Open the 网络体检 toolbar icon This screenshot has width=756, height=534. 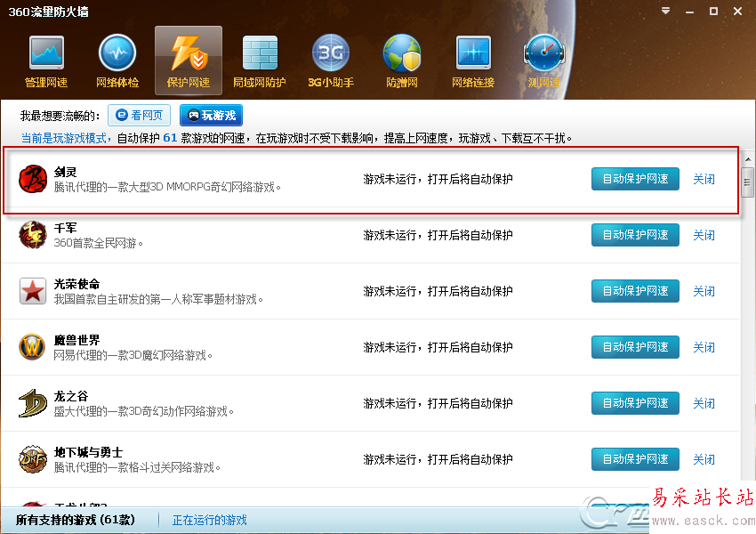tap(117, 61)
